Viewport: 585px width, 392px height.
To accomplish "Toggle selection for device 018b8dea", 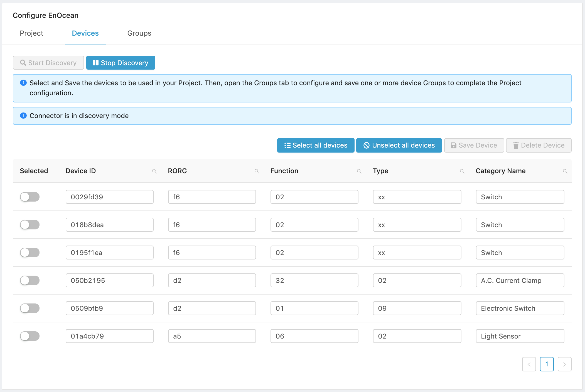I will 30,225.
